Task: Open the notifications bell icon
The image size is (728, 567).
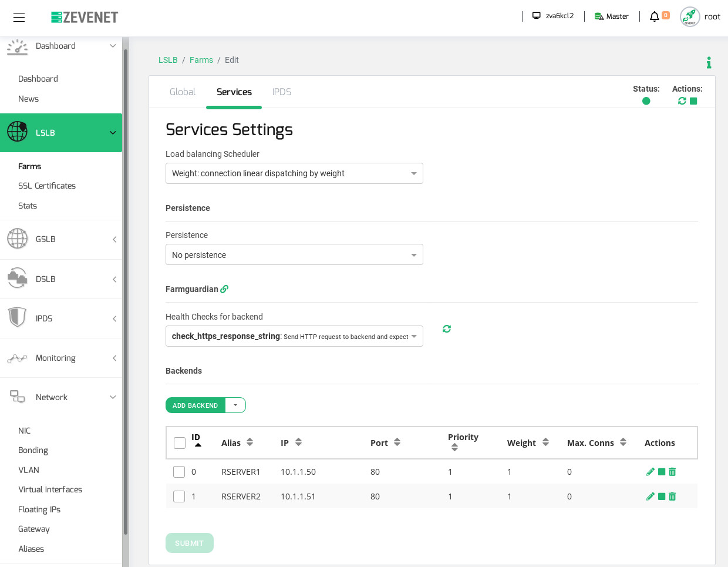Action: tap(654, 16)
